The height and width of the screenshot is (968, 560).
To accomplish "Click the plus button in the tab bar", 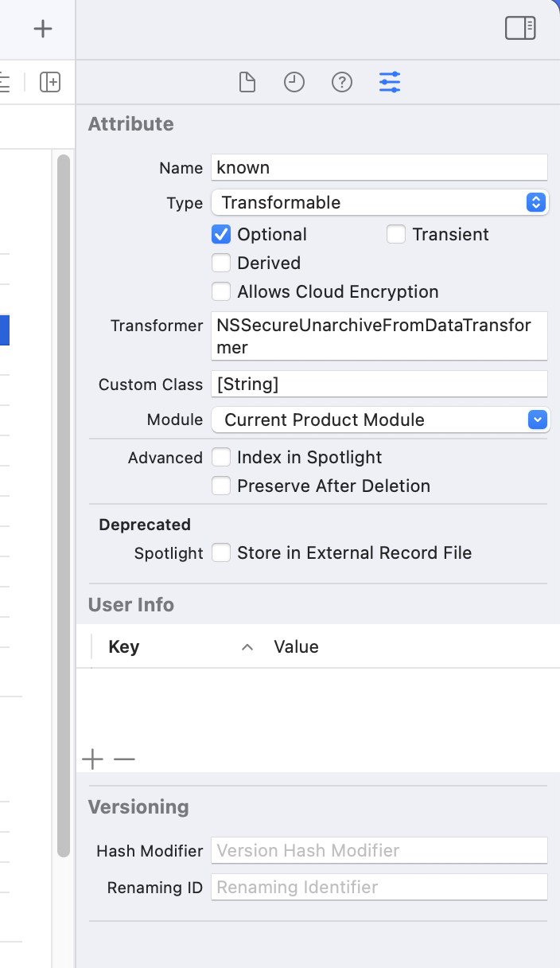I will (43, 29).
